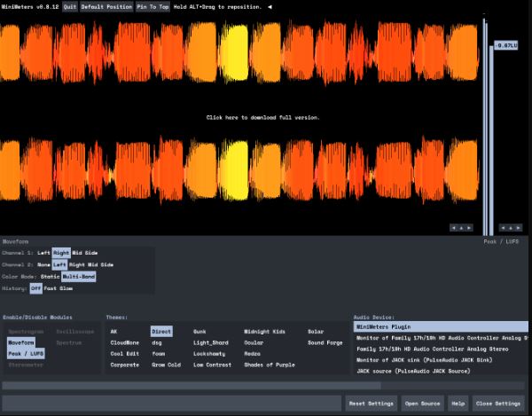532x416 pixels.
Task: Click the horizontal slider bar above Reset Settings
Action: coord(263,386)
